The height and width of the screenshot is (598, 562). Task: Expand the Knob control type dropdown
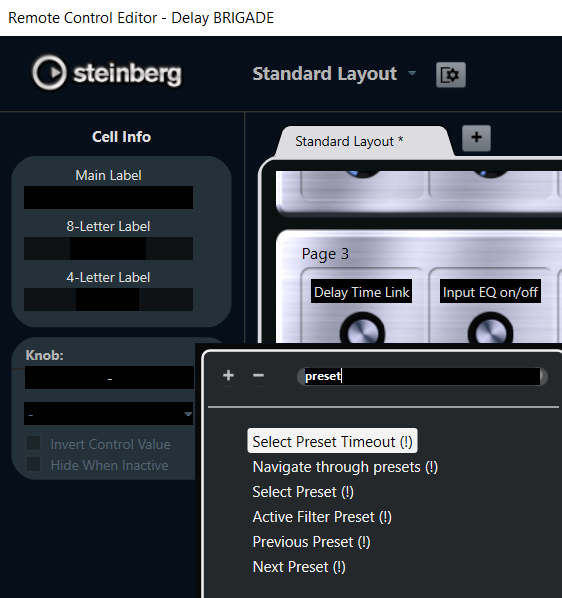pyautogui.click(x=109, y=414)
